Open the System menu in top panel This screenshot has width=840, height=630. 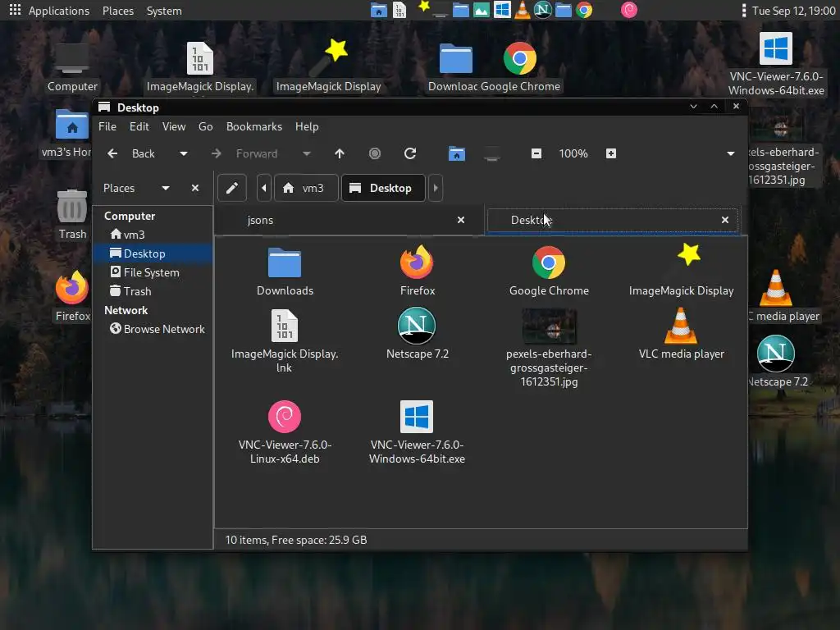pos(164,11)
